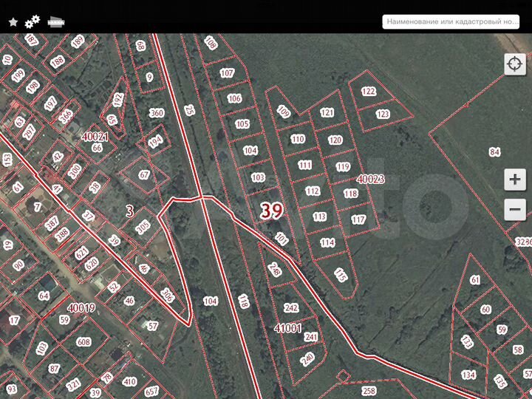
Task: Select parcel 360 near the road
Action: [x=156, y=113]
